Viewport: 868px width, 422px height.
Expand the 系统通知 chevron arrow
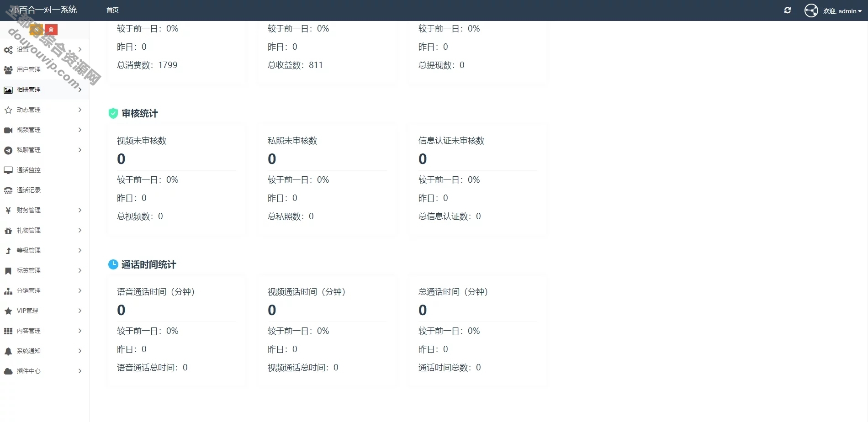80,351
